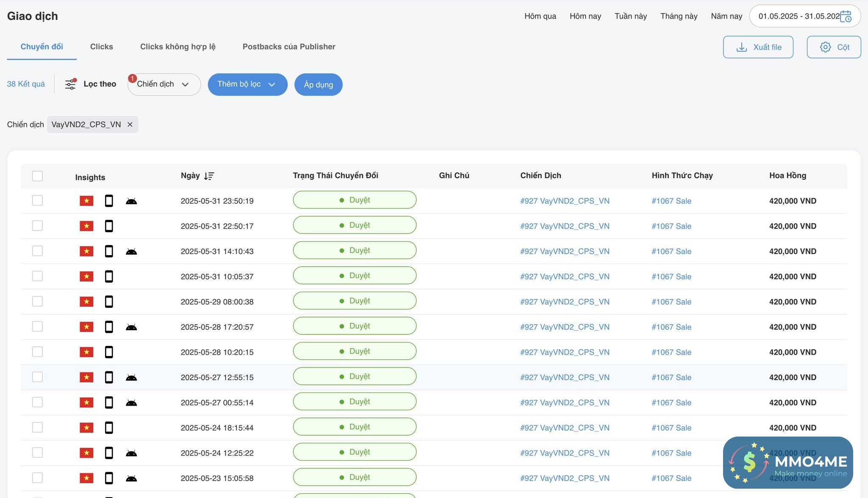Click the calendar icon in the date range field
The width and height of the screenshot is (868, 498).
point(846,17)
